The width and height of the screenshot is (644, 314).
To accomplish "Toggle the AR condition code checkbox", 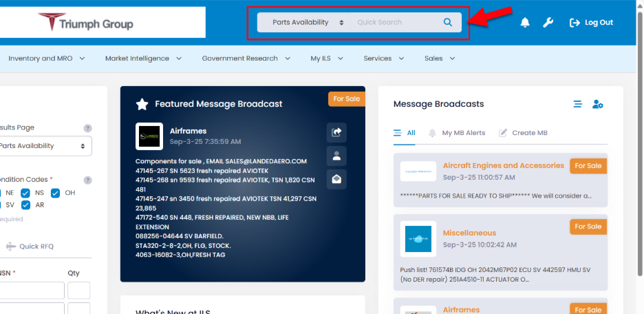I will (x=25, y=205).
